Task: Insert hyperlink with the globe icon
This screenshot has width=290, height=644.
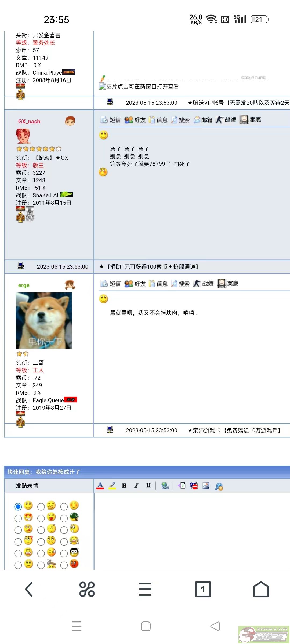Action: (x=165, y=486)
